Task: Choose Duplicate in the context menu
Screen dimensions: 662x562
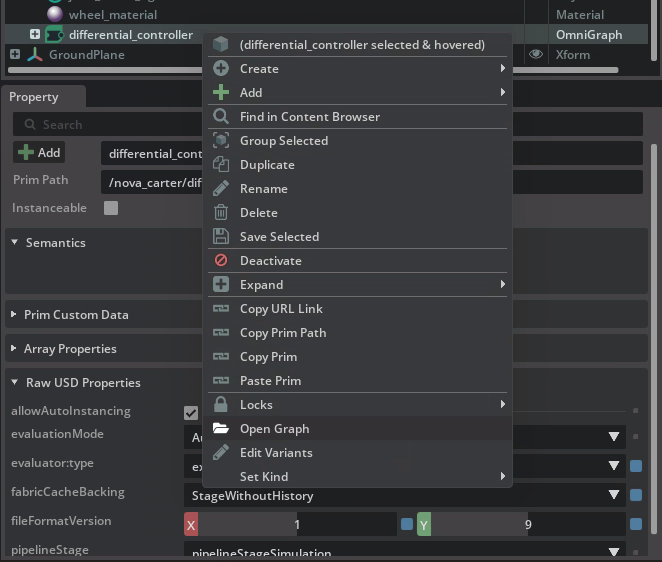Action: 267,165
